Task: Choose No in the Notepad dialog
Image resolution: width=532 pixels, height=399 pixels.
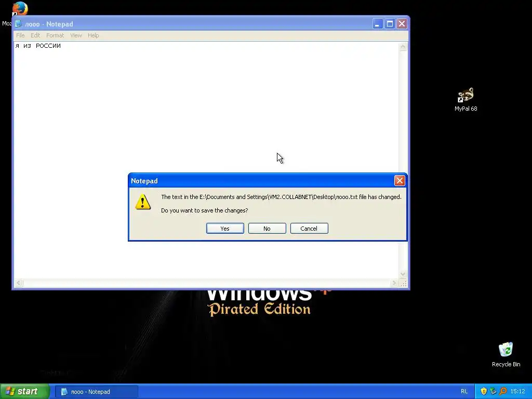Action: click(267, 229)
